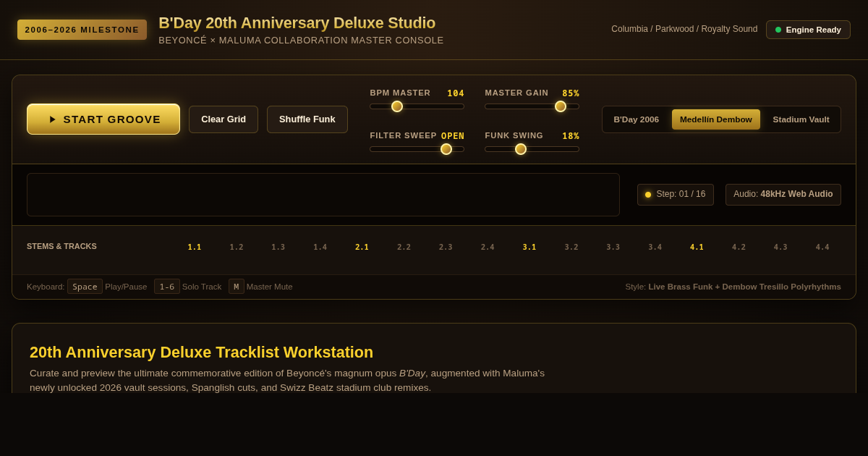Click step marker 2.3
Viewport: 868px width, 456px height.
click(x=446, y=248)
